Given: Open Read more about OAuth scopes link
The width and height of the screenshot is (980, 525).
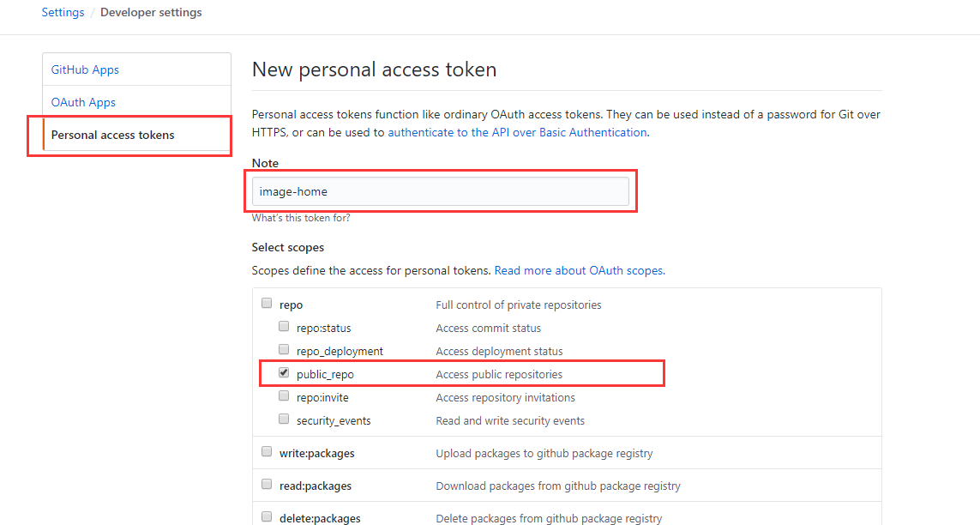Looking at the screenshot, I should point(580,270).
